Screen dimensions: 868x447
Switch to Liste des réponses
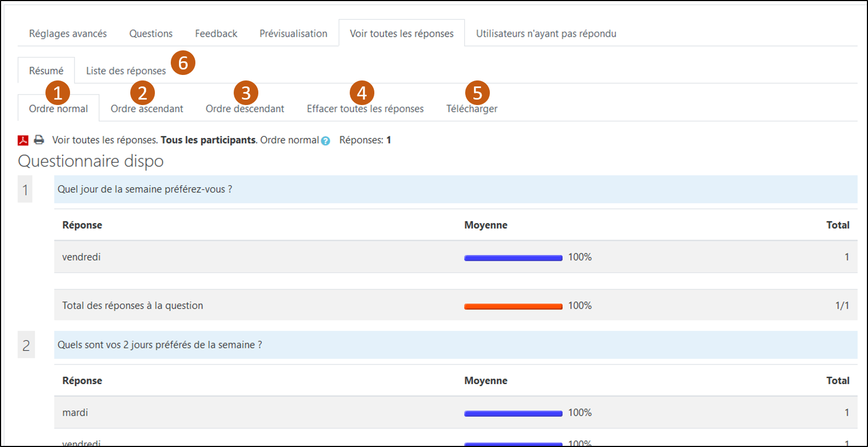click(125, 71)
